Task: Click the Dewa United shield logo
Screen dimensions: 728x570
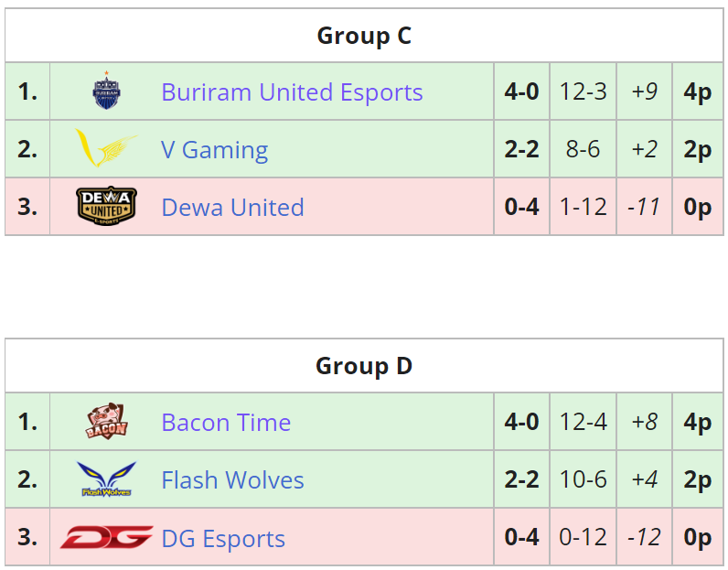Action: pyautogui.click(x=106, y=206)
